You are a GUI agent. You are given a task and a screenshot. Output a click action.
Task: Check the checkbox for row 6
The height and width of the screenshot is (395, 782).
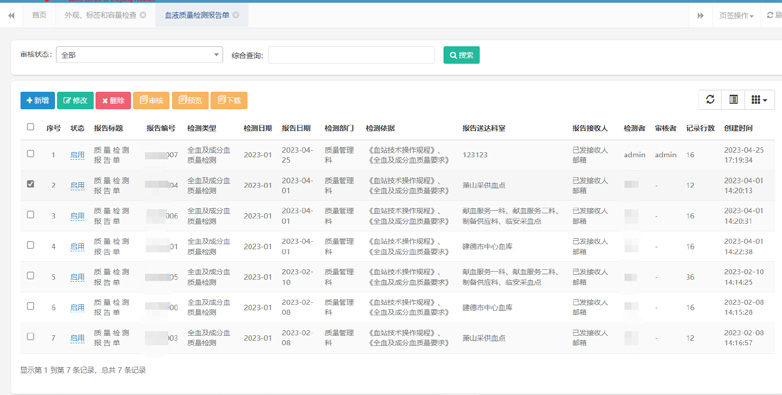pos(30,306)
